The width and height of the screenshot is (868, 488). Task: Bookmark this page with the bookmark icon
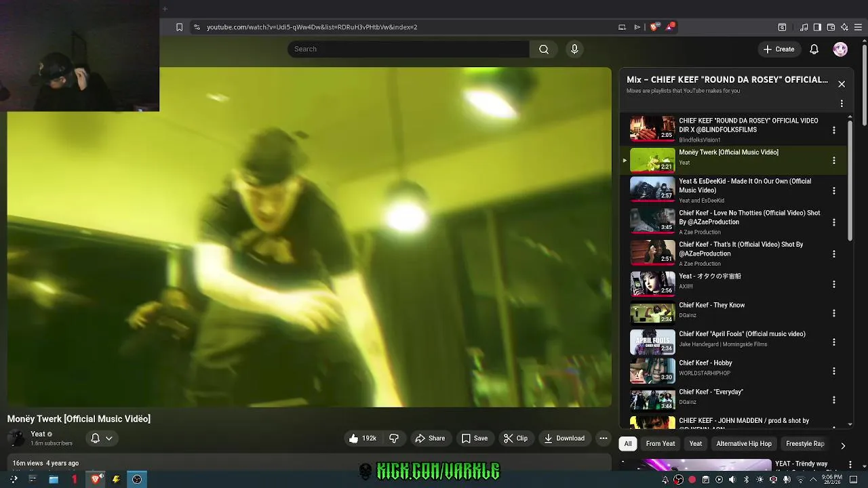(x=179, y=27)
